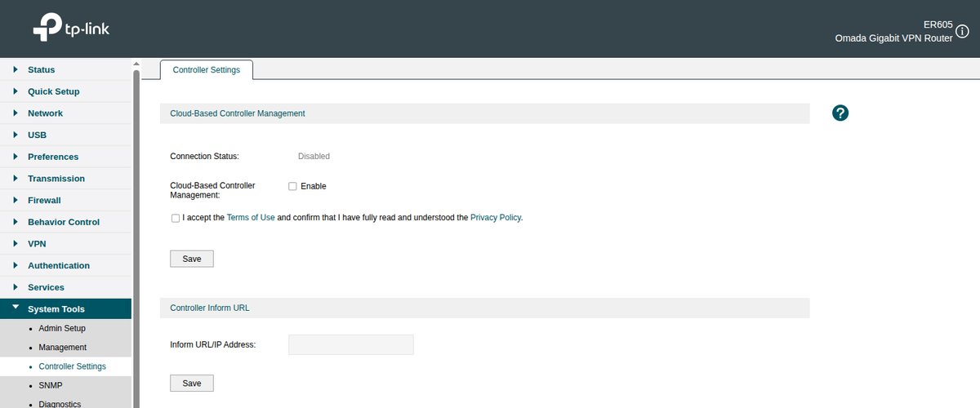Image resolution: width=980 pixels, height=408 pixels.
Task: Tick the accept Terms of Use checkbox
Action: 176,218
